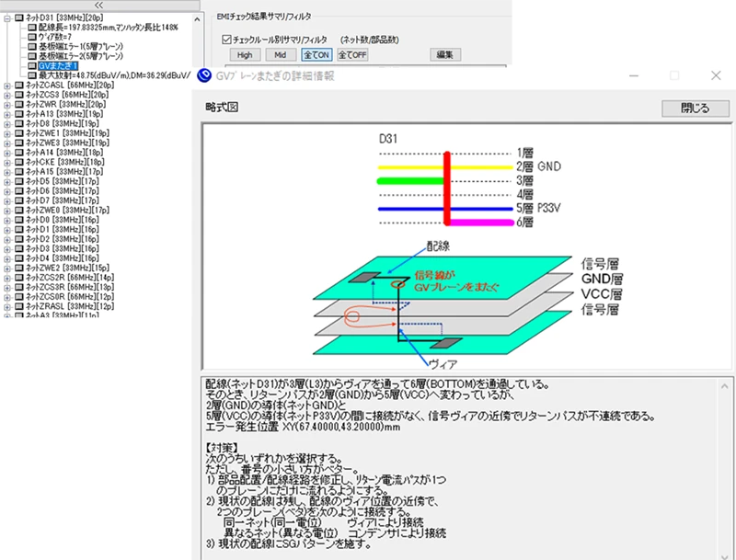Click the node icon of ネットZCASL
This screenshot has height=560, width=736.
click(18, 86)
